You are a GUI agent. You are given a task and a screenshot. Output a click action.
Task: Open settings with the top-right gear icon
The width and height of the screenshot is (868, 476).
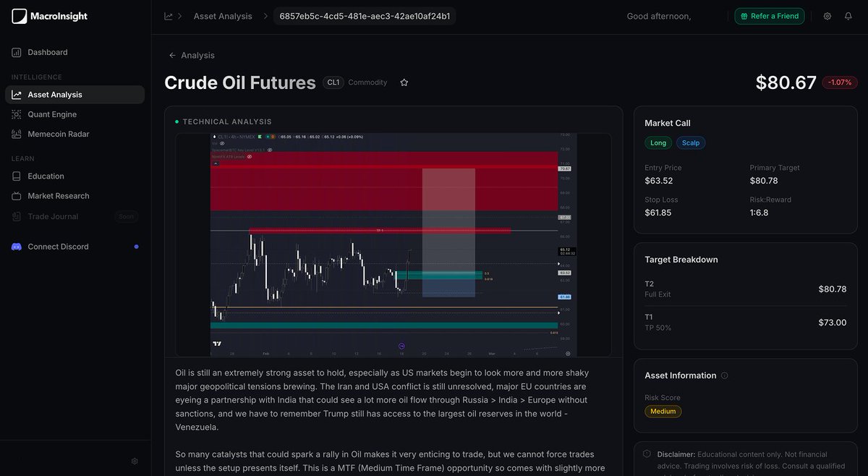[x=827, y=15]
